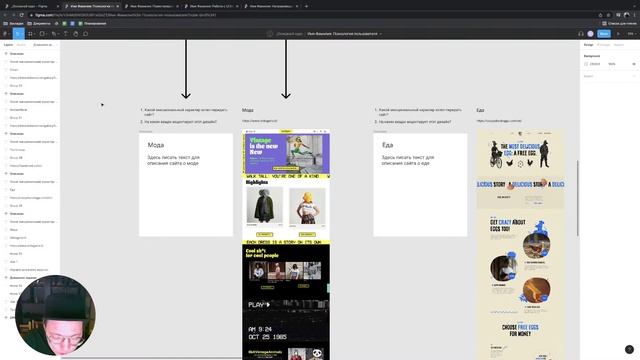
Task: Open the reading list button
Action: [x=620, y=24]
